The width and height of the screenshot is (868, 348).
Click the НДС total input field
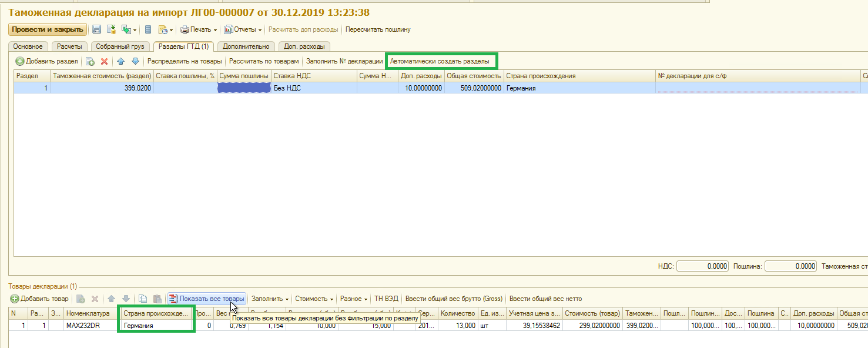[x=702, y=266]
